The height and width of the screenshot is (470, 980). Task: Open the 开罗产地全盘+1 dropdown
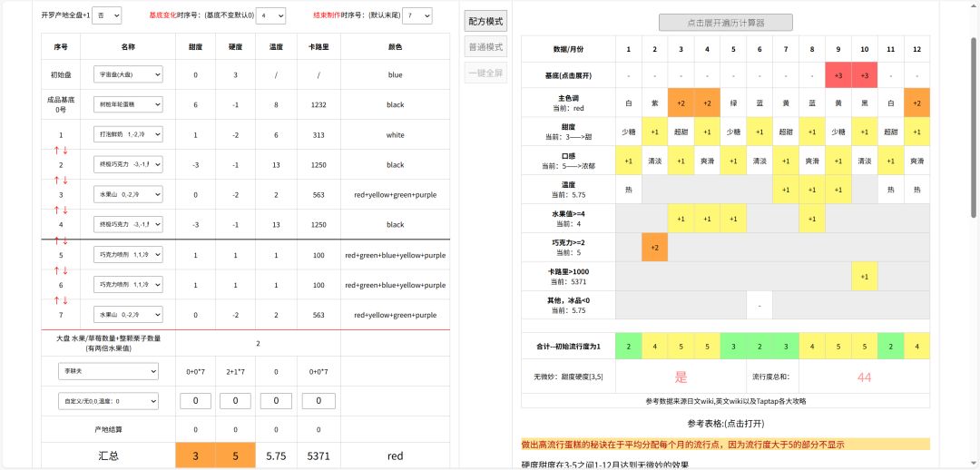coord(107,16)
